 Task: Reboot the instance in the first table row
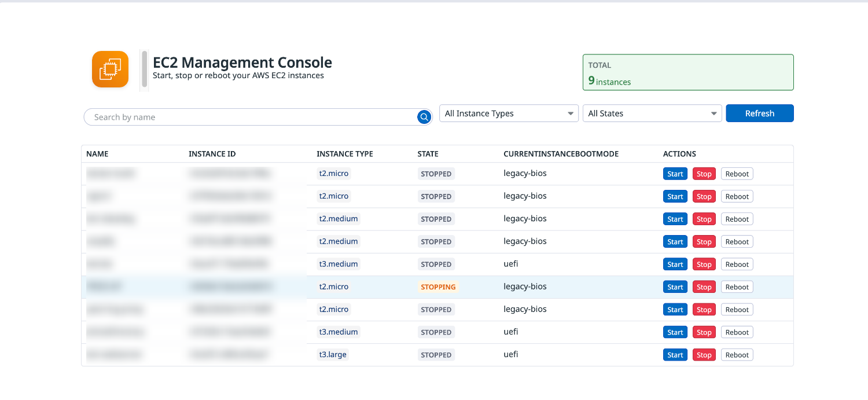737,174
